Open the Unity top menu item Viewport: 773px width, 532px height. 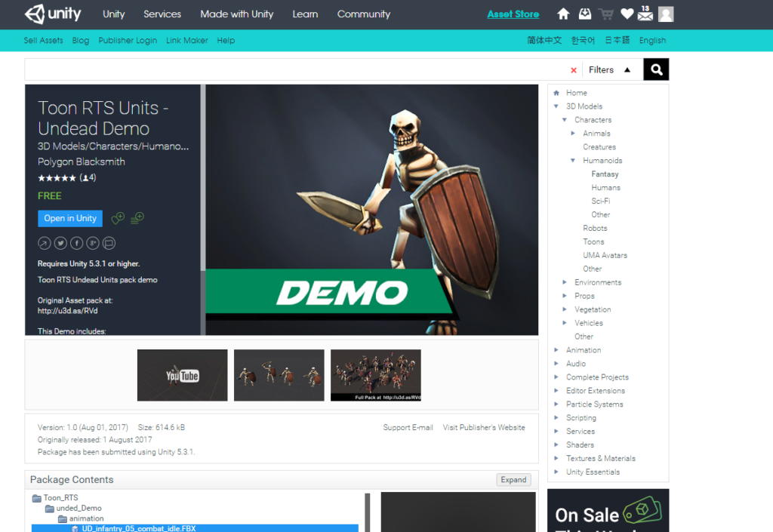pos(114,14)
